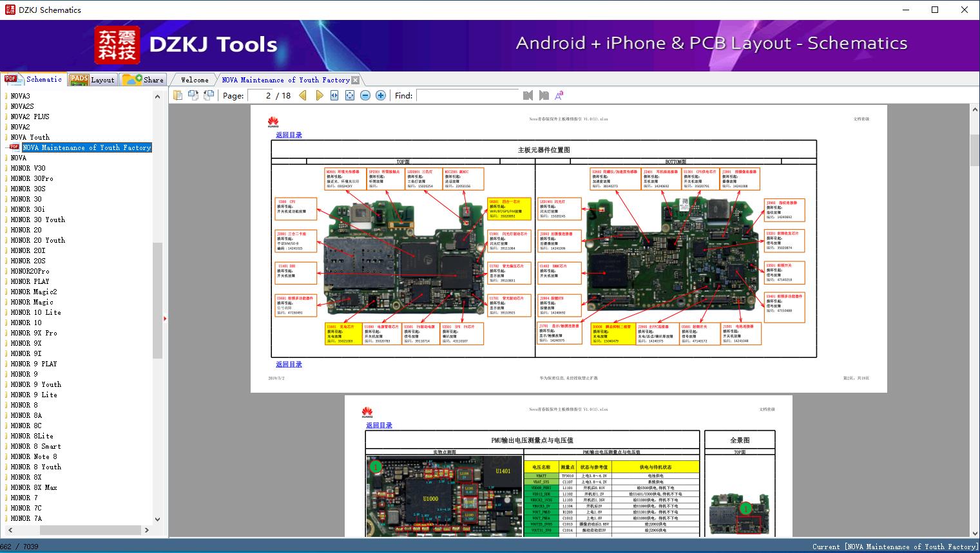Screen dimensions: 980x553
Task: Collapse the NOVA Youth folder
Action: click(x=30, y=137)
